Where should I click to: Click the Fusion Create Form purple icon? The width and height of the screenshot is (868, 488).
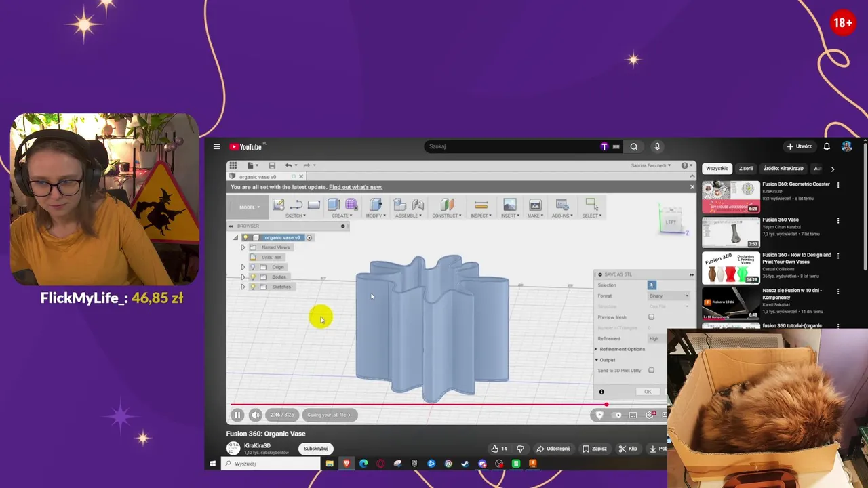(x=351, y=205)
